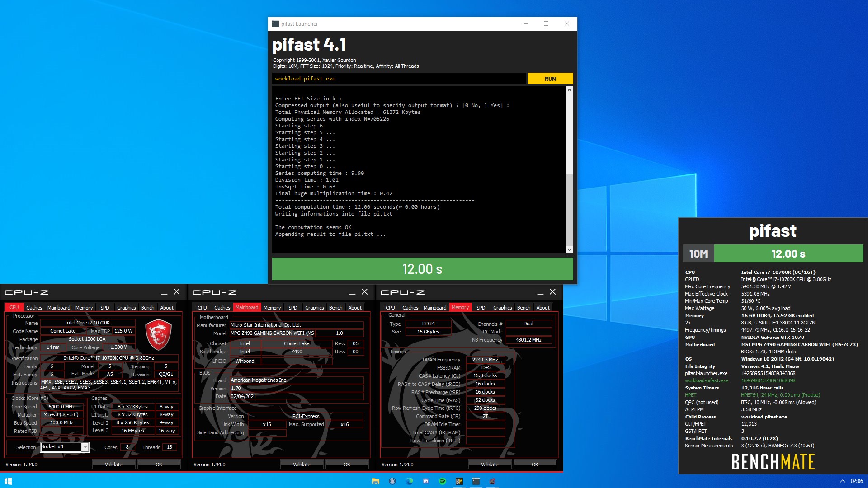The height and width of the screenshot is (488, 868).
Task: Open the About tab in first CPU-Z window
Action: click(167, 308)
